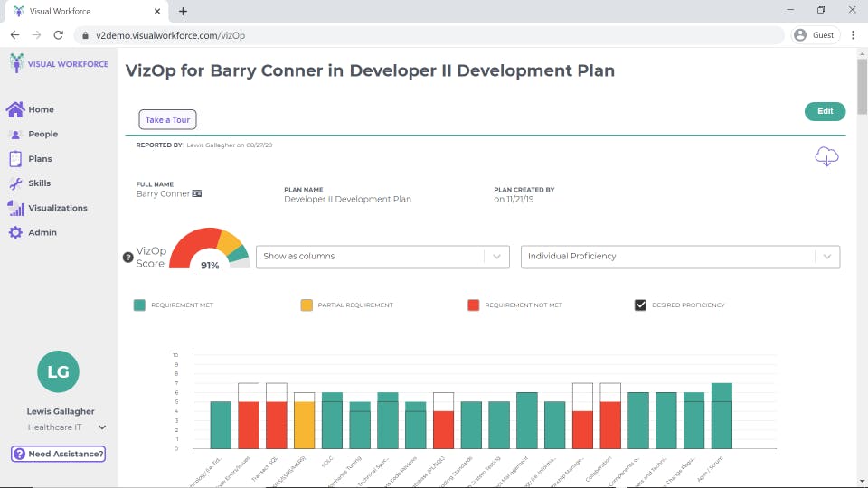This screenshot has width=868, height=488.
Task: Open the browser three-dot menu
Action: coord(852,35)
